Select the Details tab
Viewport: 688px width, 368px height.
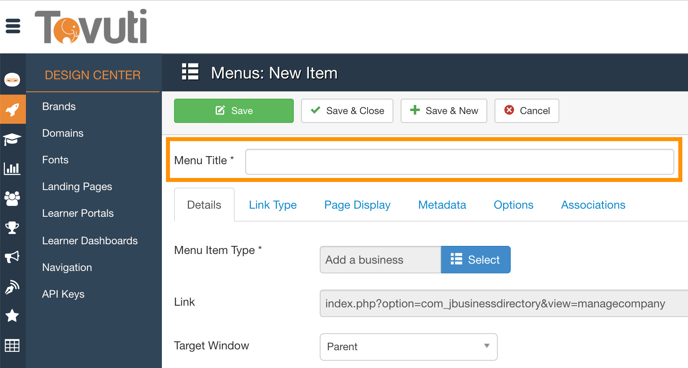click(x=204, y=205)
